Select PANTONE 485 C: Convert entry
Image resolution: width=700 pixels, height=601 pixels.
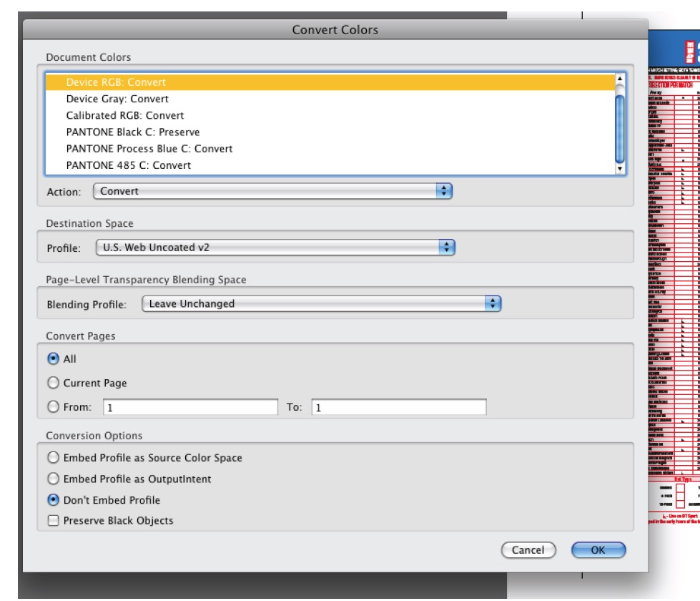[128, 165]
